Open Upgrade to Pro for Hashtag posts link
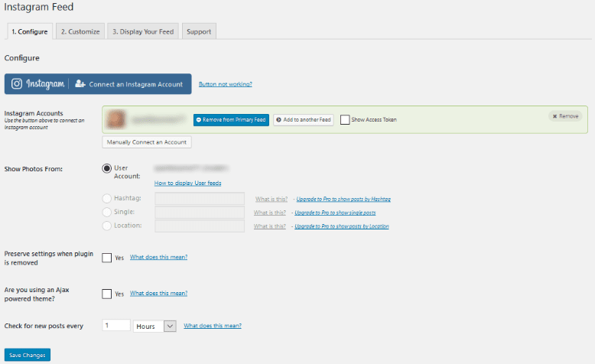 click(x=343, y=199)
